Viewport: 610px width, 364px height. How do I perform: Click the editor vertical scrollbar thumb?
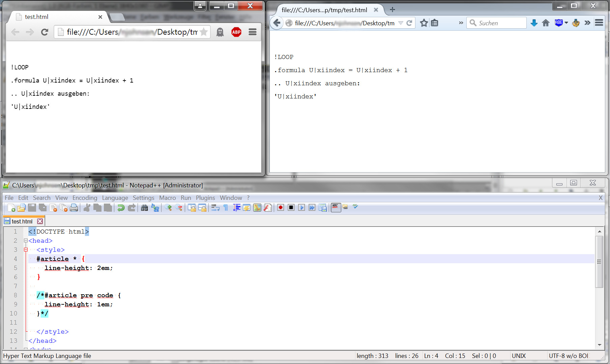599,262
